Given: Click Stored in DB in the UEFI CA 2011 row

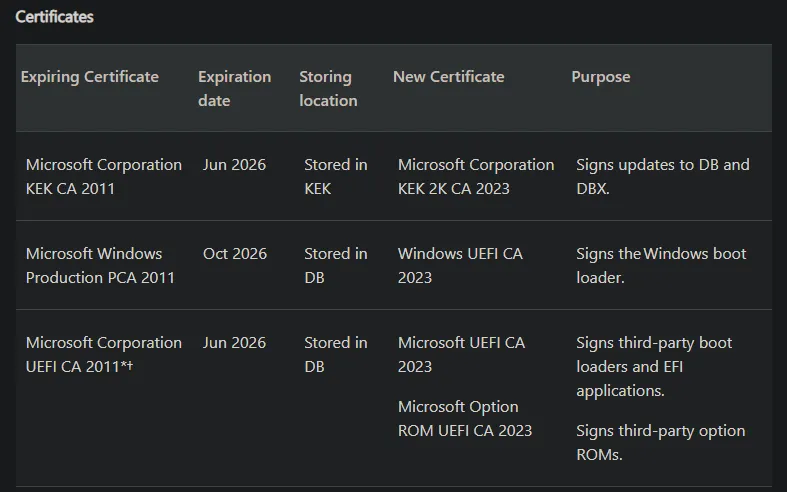Looking at the screenshot, I should [336, 354].
